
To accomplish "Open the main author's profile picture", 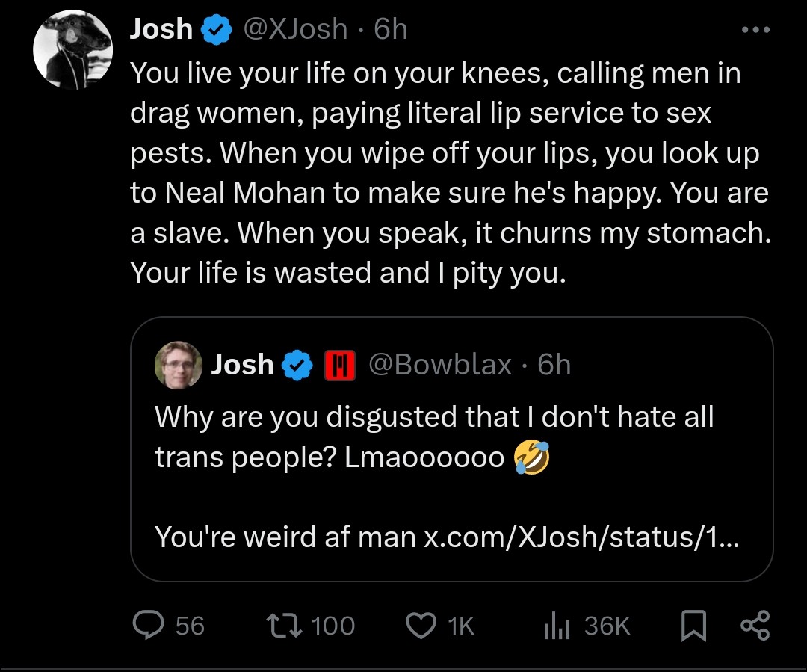I will click(x=72, y=50).
